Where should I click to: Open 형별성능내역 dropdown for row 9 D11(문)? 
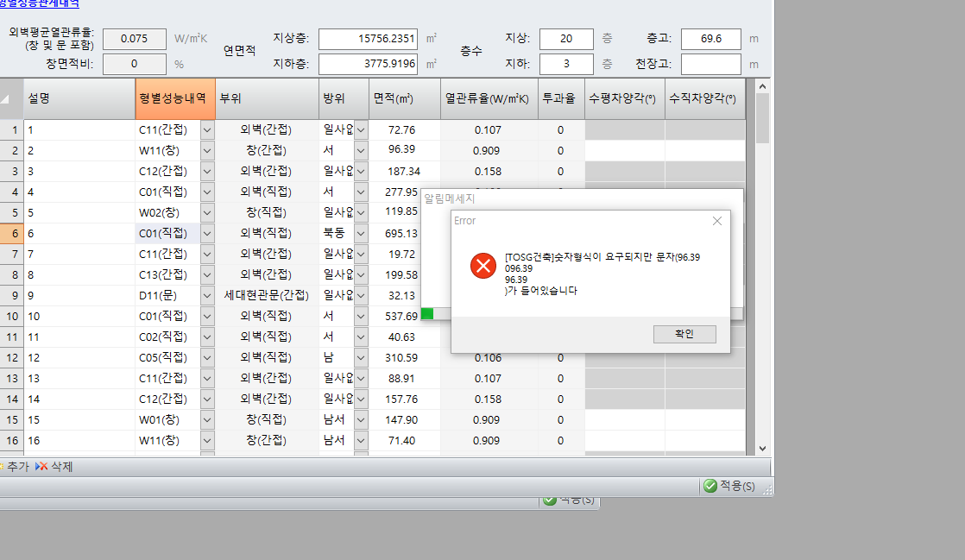click(x=207, y=296)
